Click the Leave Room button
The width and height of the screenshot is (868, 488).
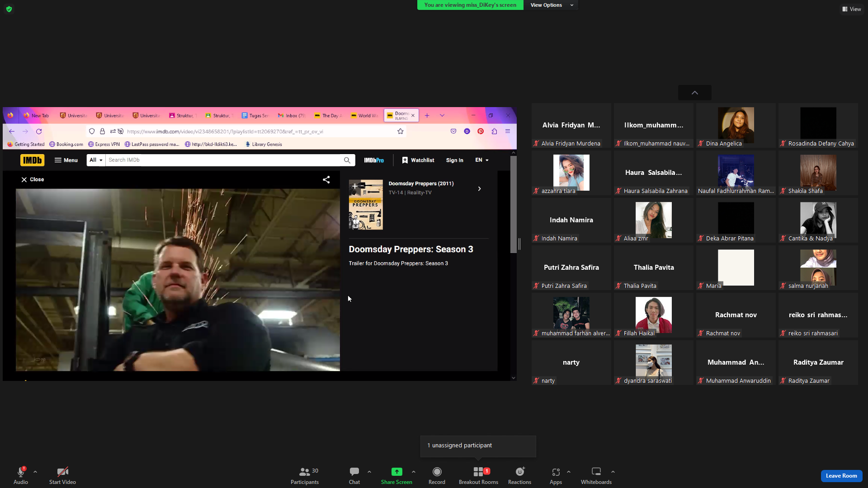tap(841, 476)
